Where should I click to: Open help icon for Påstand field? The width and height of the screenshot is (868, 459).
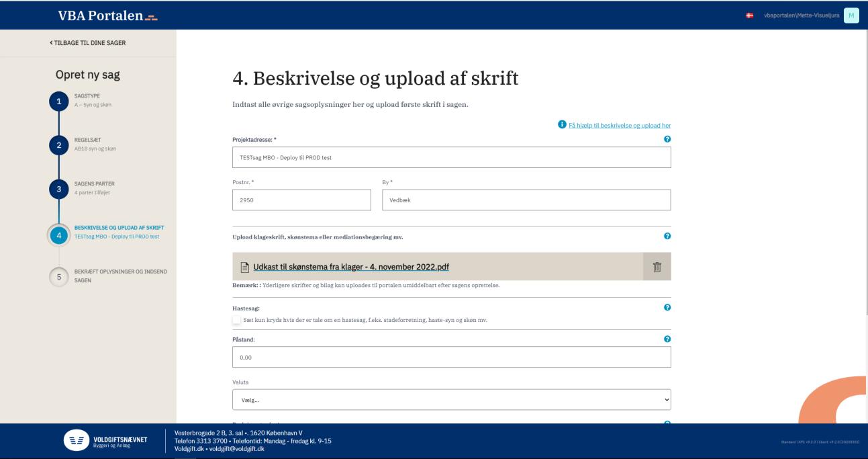click(x=668, y=338)
